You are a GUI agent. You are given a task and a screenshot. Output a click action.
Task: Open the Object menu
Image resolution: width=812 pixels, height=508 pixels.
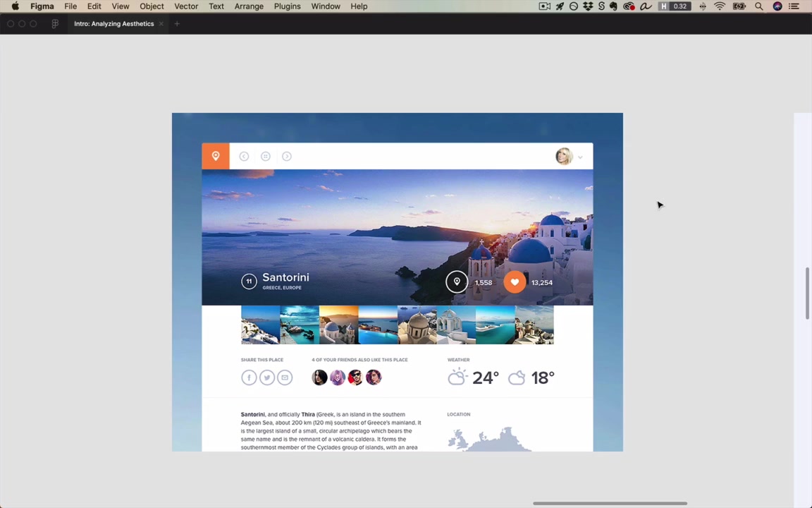[x=152, y=6]
